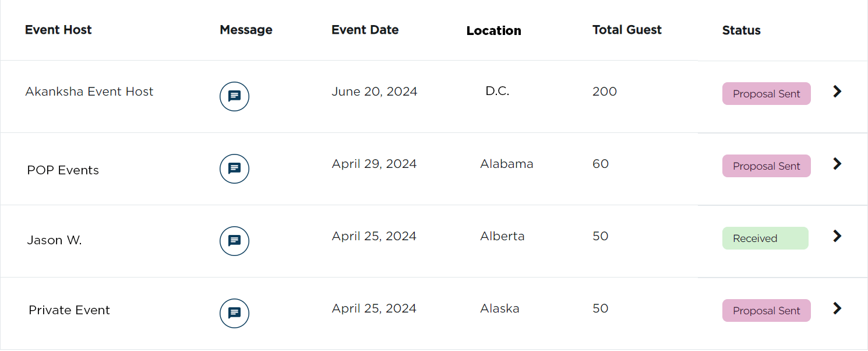Select the POP Events host name

coord(63,170)
